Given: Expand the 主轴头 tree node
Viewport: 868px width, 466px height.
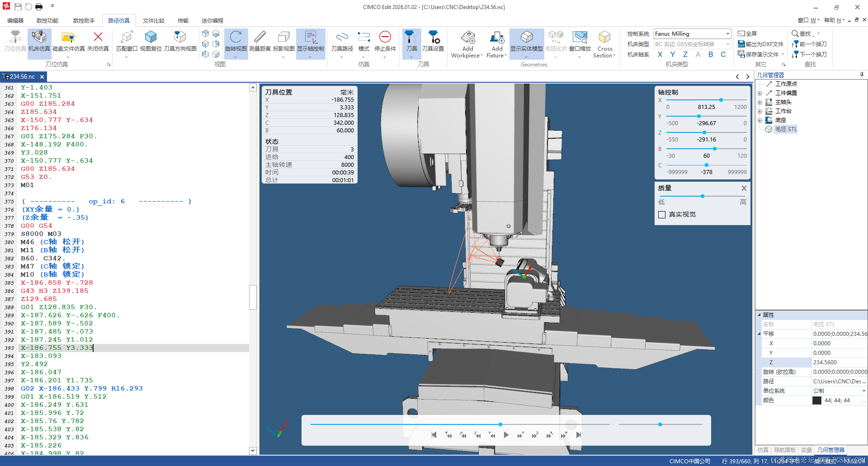Looking at the screenshot, I should coord(760,102).
